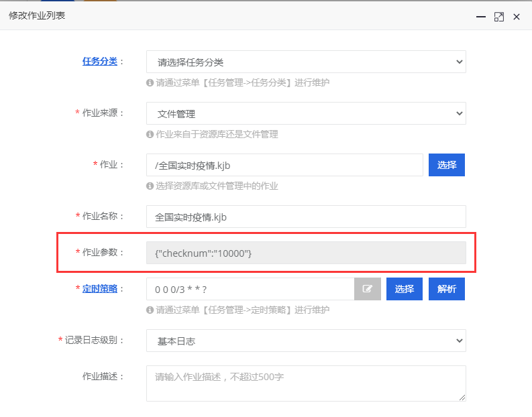Viewport: 532px width, 417px height.
Task: Open the 记录日志级别 dropdown showing 基本日志
Action: click(306, 341)
